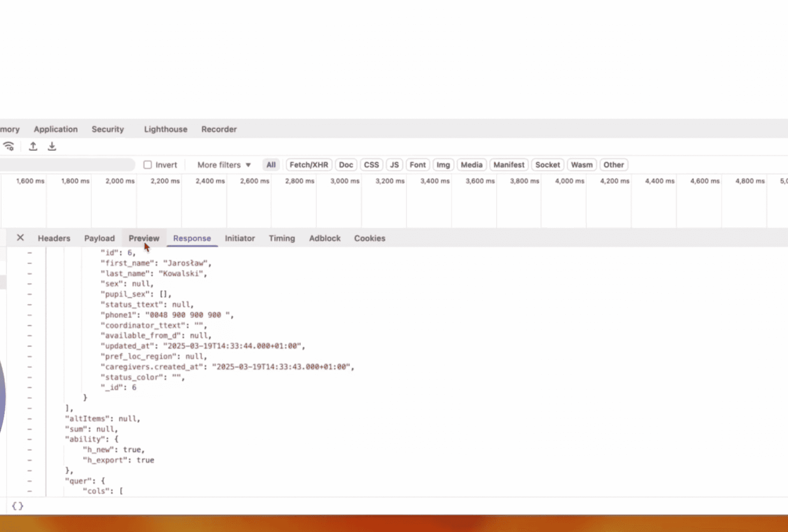Open the More filters dropdown

224,165
